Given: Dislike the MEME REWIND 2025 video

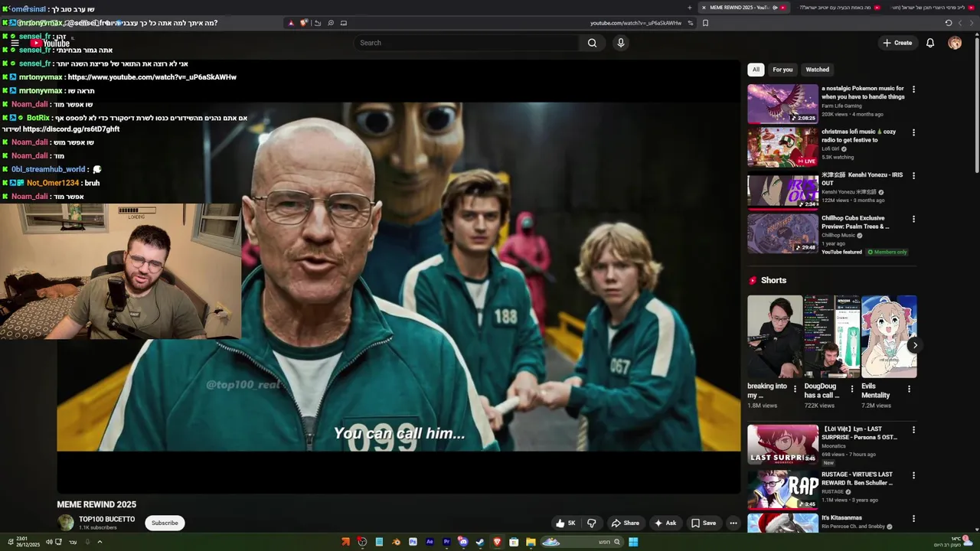Looking at the screenshot, I should coord(591,523).
